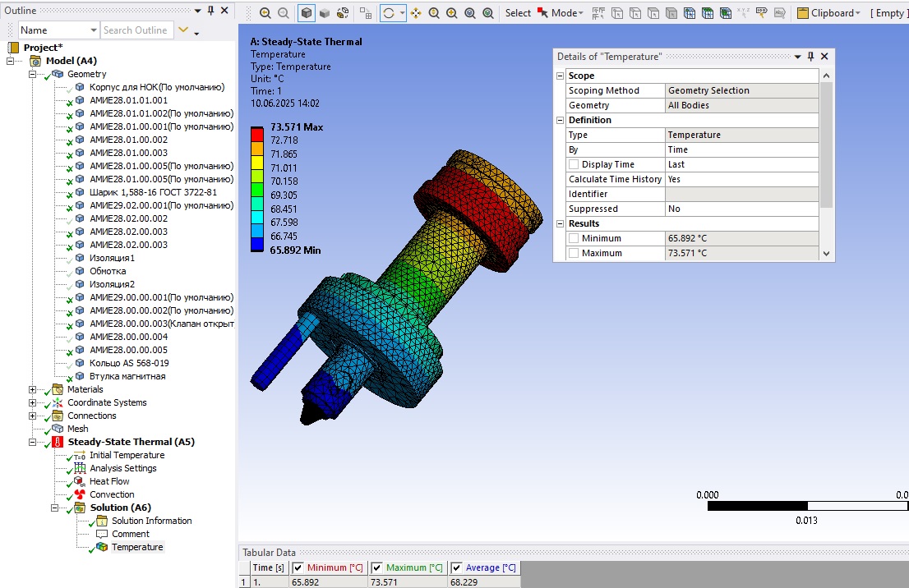Select the Steady-State Thermal analysis icon
The width and height of the screenshot is (909, 588).
pos(58,442)
